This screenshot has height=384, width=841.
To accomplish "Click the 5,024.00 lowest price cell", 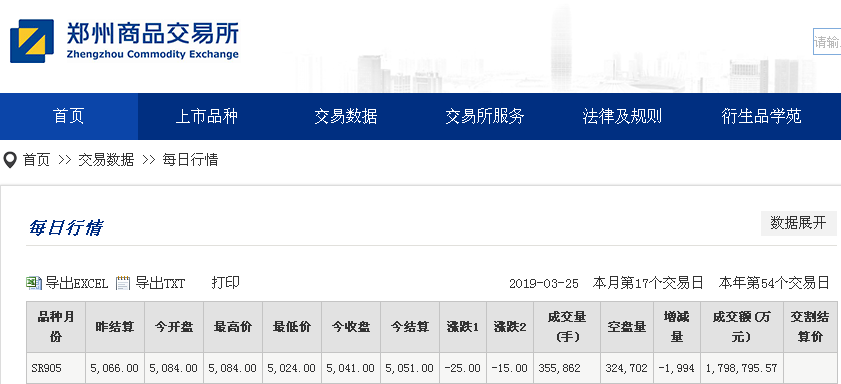I will (x=292, y=368).
